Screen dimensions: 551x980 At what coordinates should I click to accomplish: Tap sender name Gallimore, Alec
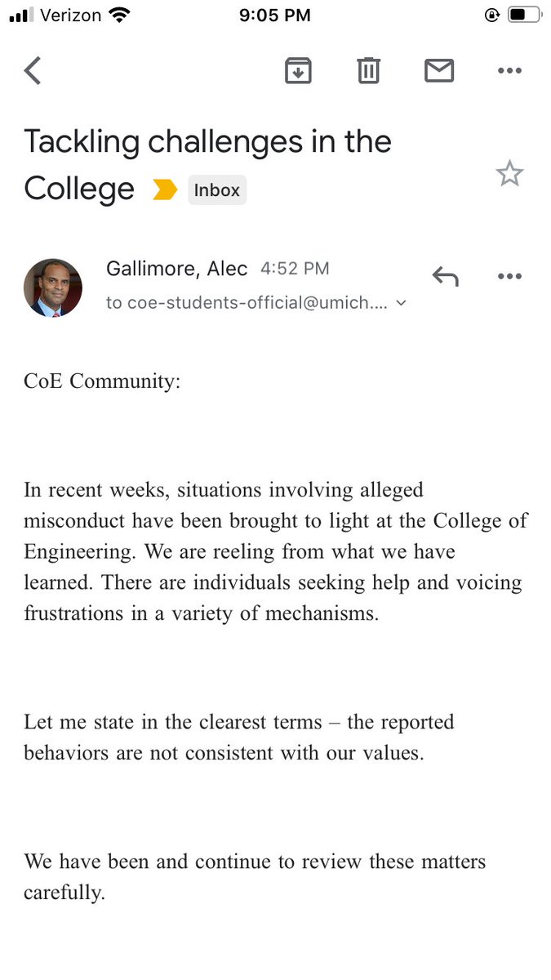pyautogui.click(x=176, y=269)
